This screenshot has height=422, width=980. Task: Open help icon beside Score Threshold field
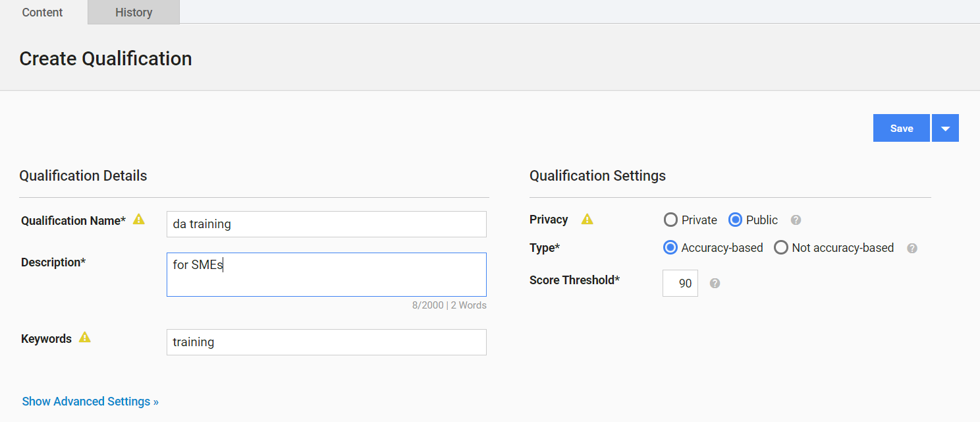pos(715,284)
